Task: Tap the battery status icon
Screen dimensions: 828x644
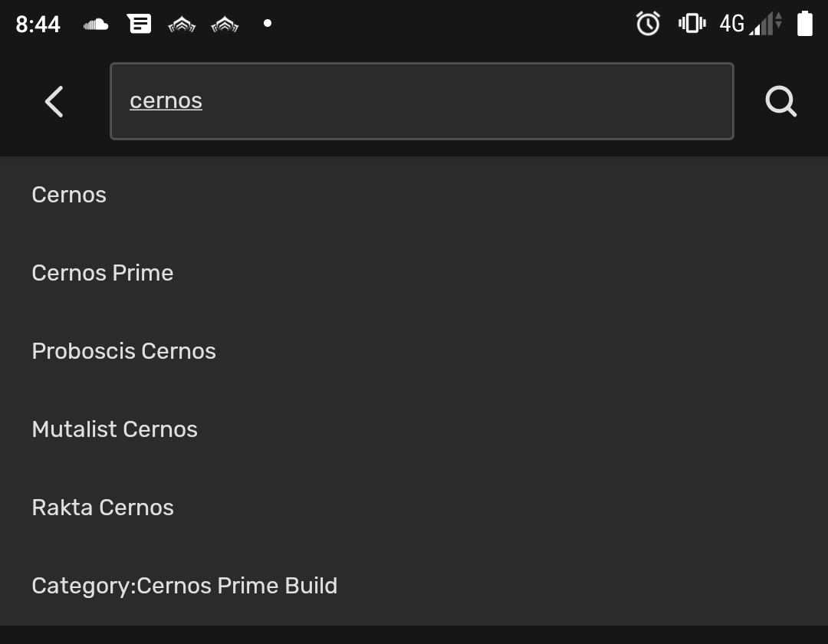Action: [x=805, y=24]
